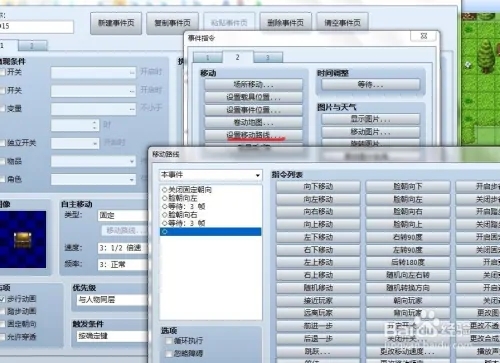Add the 后退一步 move command

pos(318,339)
